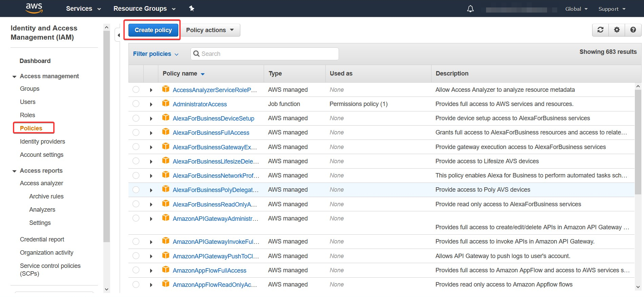Click the policy table scroll down arrow

(638, 287)
